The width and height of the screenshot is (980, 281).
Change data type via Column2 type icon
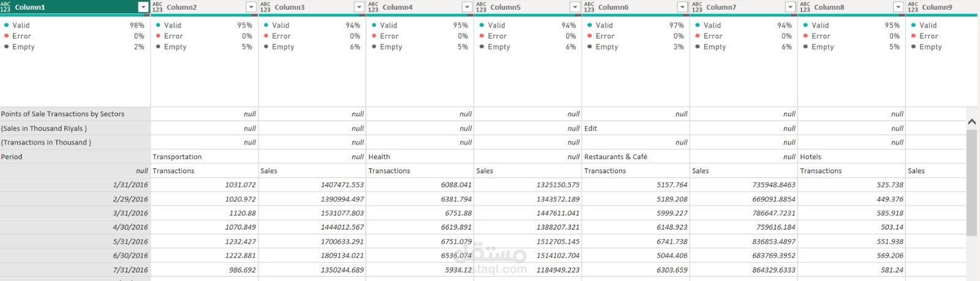(x=157, y=7)
